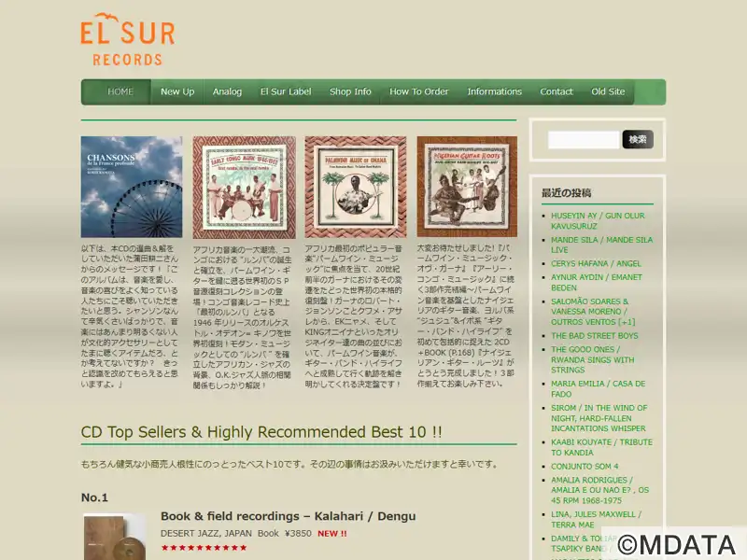The height and width of the screenshot is (560, 747).
Task: Open The Good Ones / Rwanda Sings post
Action: coord(593,359)
